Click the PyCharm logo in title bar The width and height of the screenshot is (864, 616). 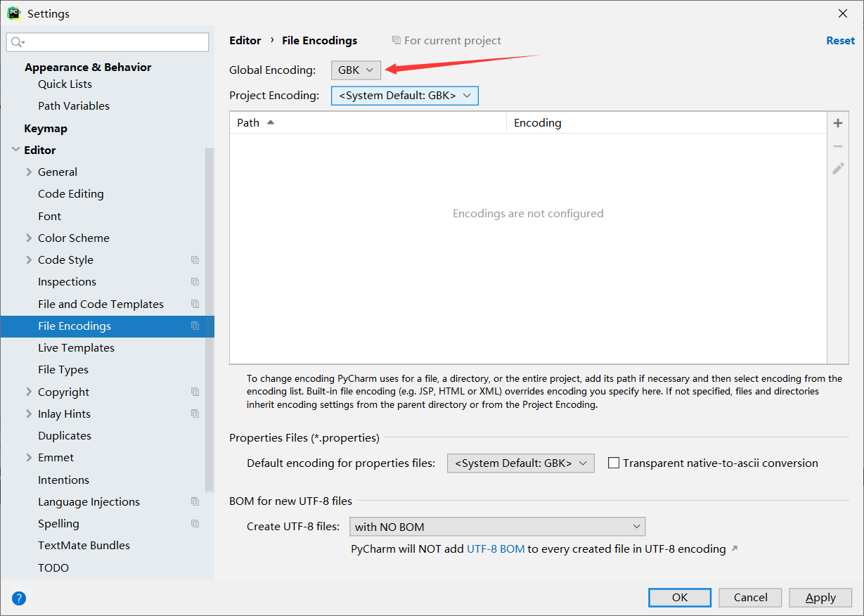13,13
